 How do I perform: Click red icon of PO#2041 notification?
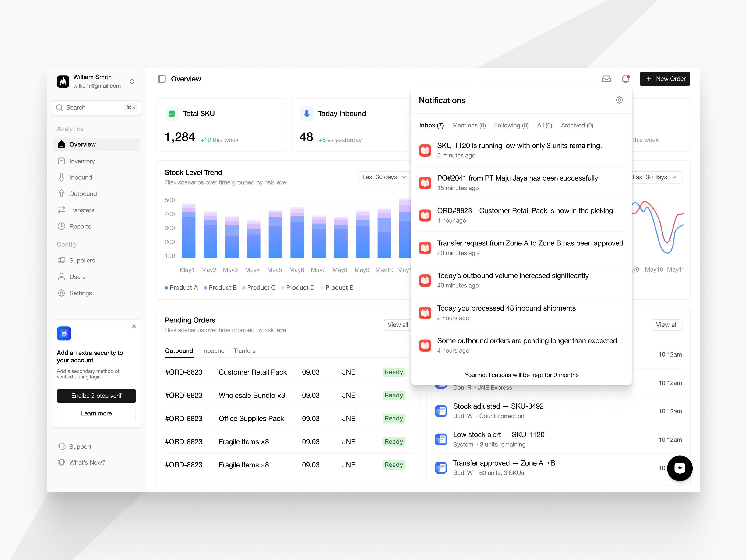425,183
